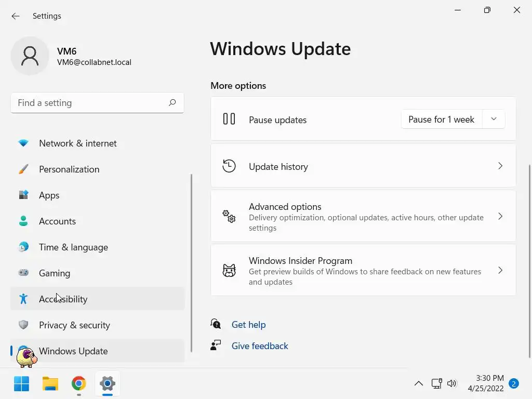Open the Give feedback link
The width and height of the screenshot is (532, 399).
pos(260,345)
